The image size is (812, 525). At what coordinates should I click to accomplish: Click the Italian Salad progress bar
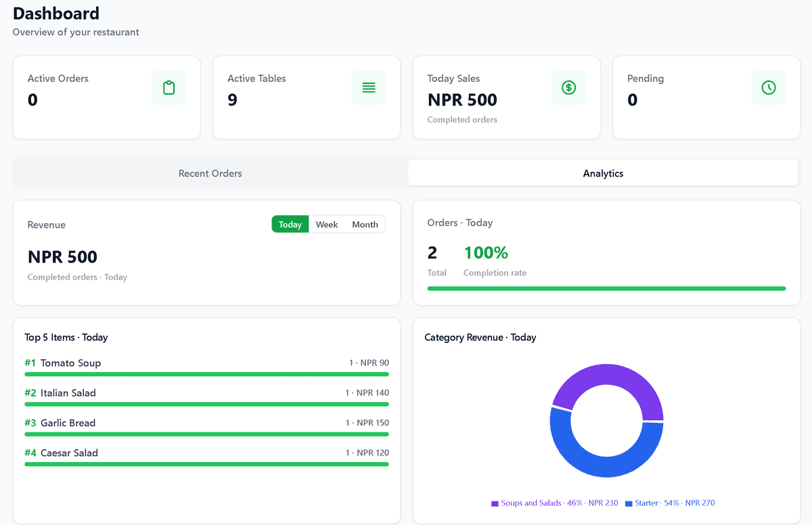[206, 404]
